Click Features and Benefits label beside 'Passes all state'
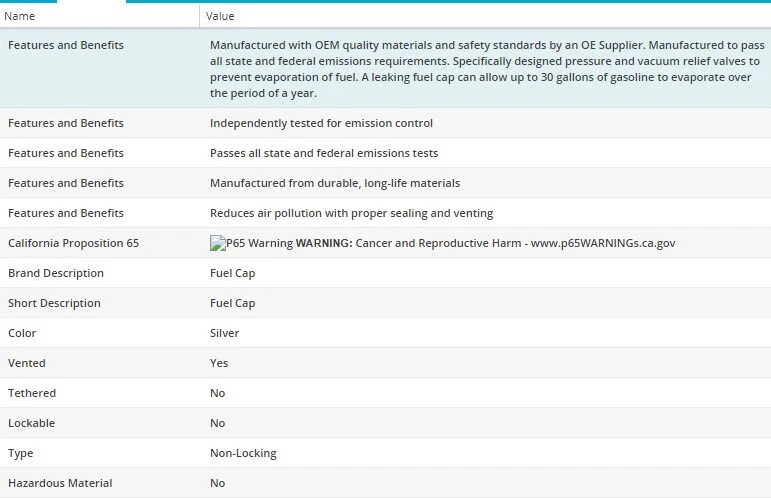Viewport: 771px width, 498px height. [x=66, y=153]
